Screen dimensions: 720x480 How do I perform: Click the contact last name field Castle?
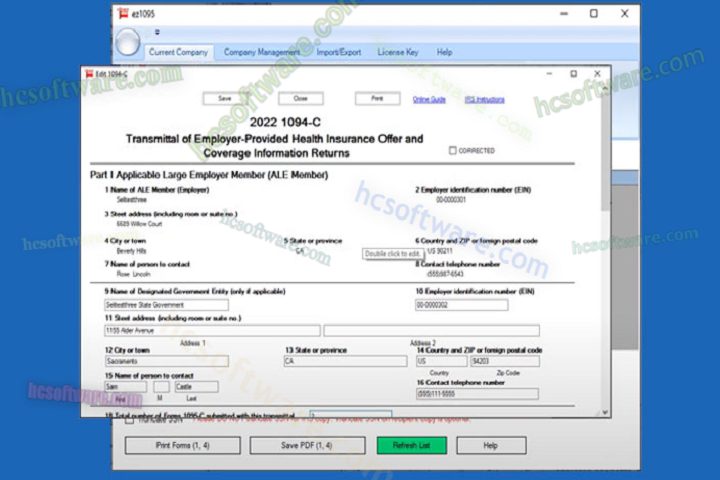(197, 387)
